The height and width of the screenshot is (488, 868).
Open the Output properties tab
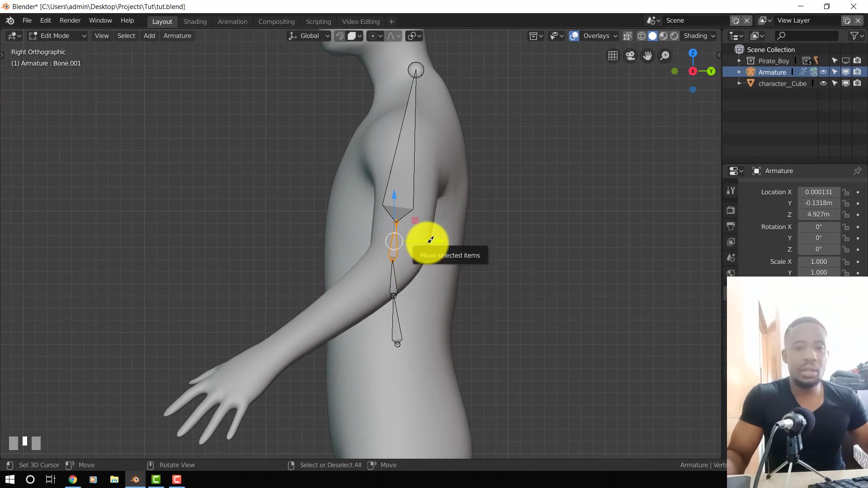pyautogui.click(x=731, y=226)
